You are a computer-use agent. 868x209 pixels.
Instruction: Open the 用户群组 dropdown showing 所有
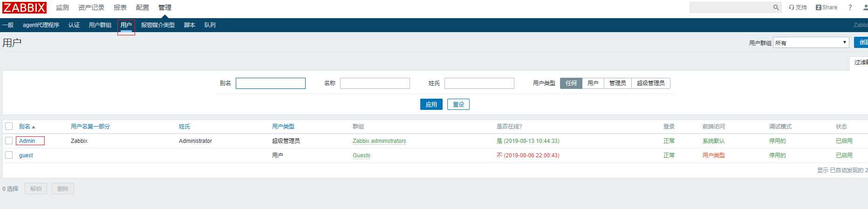click(x=811, y=42)
